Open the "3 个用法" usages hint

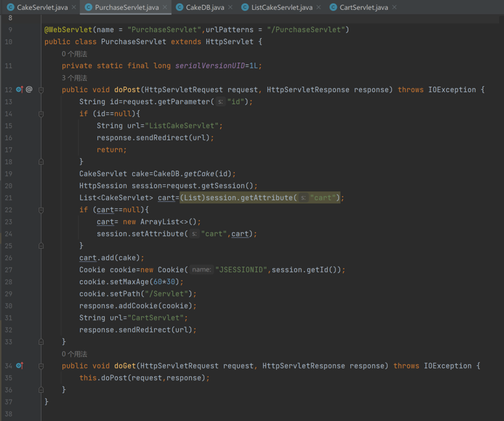point(74,78)
